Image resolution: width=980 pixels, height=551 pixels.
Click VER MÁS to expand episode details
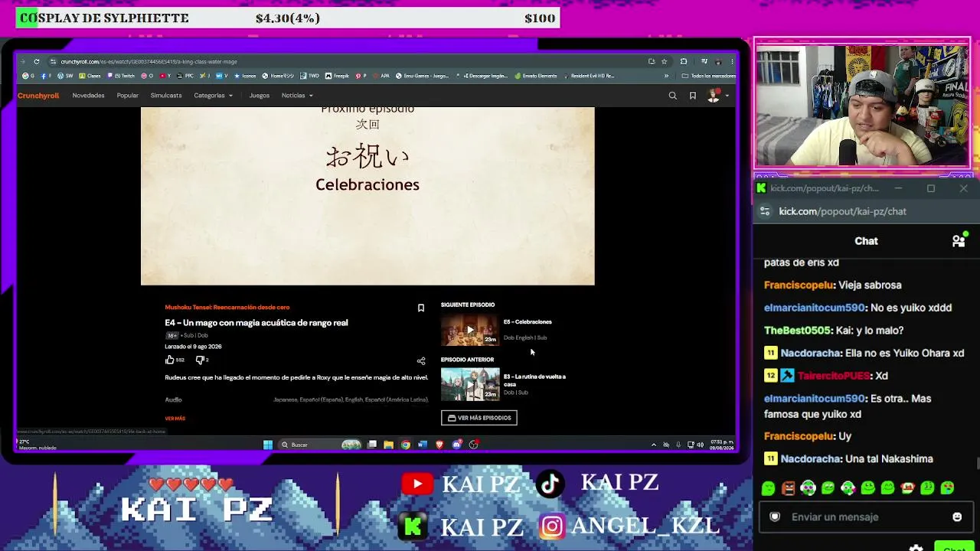click(x=175, y=419)
